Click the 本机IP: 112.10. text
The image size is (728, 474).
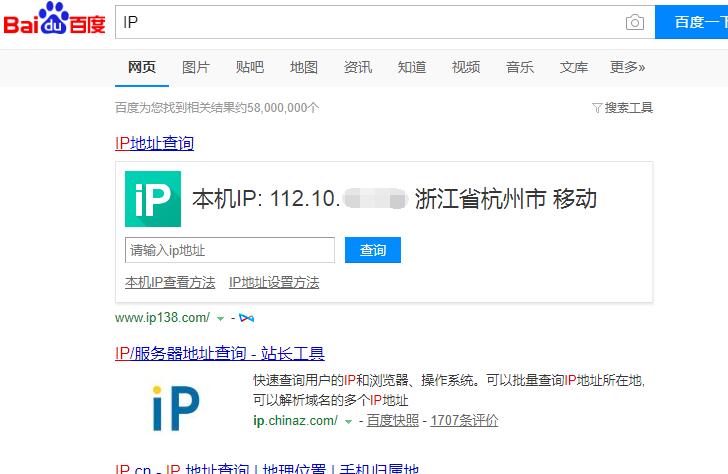tap(266, 199)
